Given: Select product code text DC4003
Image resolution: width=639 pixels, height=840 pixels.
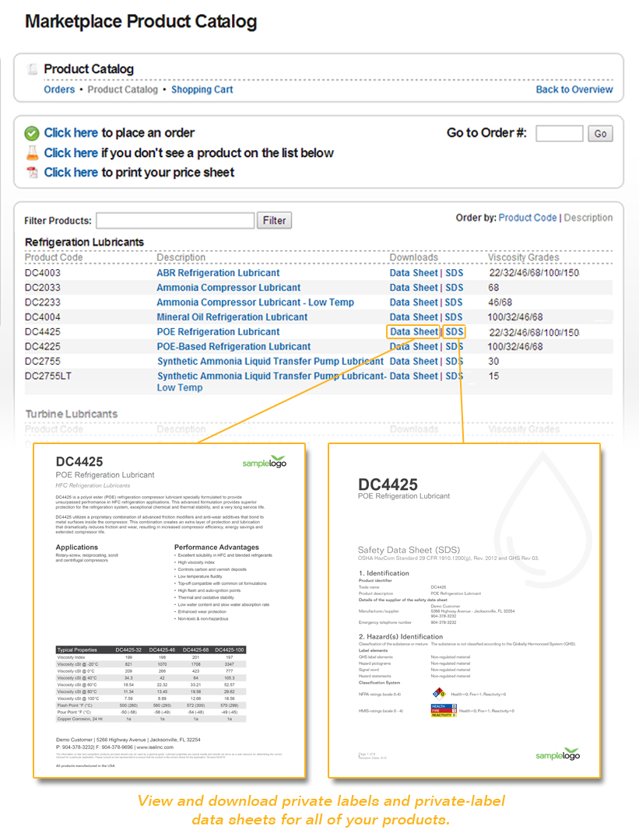Looking at the screenshot, I should (x=43, y=273).
